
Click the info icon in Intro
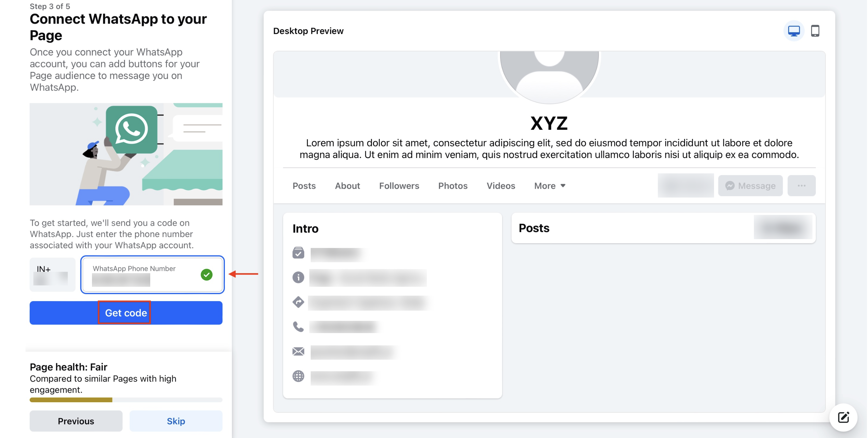pyautogui.click(x=298, y=277)
